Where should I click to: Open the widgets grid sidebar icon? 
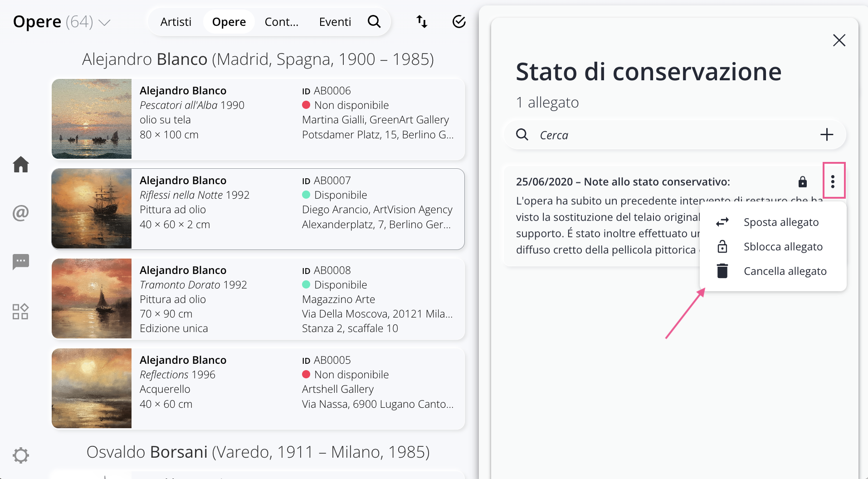[21, 312]
